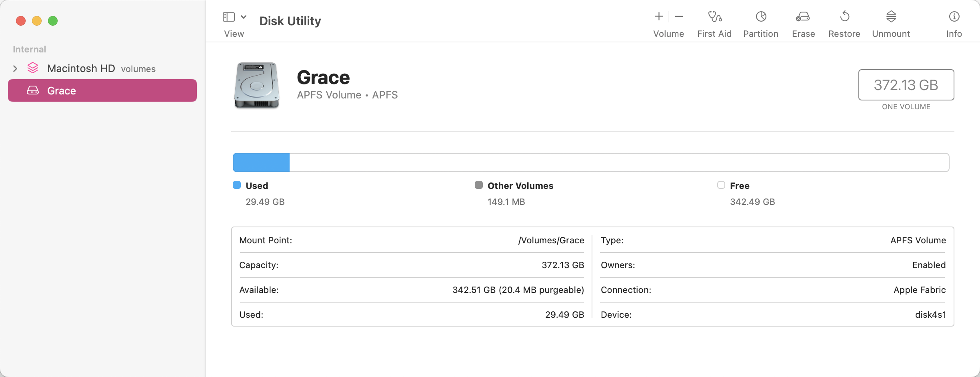The height and width of the screenshot is (377, 980).
Task: Expand the Macintosh HD disclosure arrow
Action: [15, 68]
